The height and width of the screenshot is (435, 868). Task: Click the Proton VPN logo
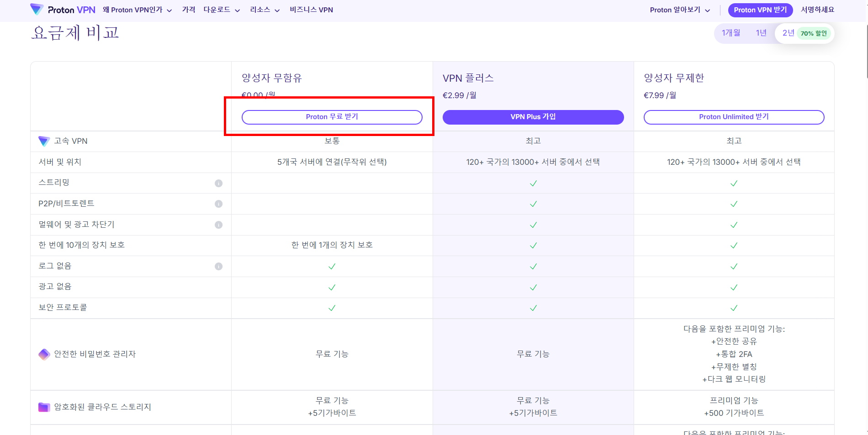(63, 10)
